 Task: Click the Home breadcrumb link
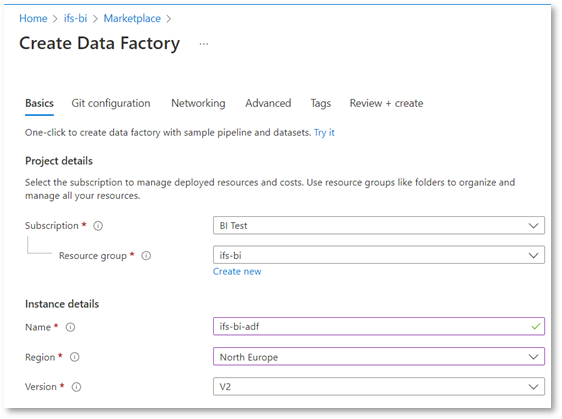(33, 18)
